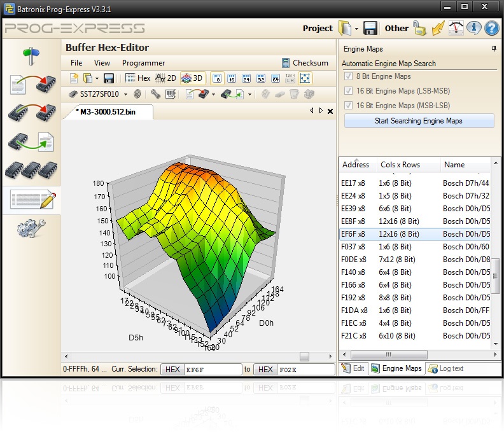The width and height of the screenshot is (504, 432).
Task: Click the 3D graph horizontal scrollbar thumb
Action: (x=304, y=356)
